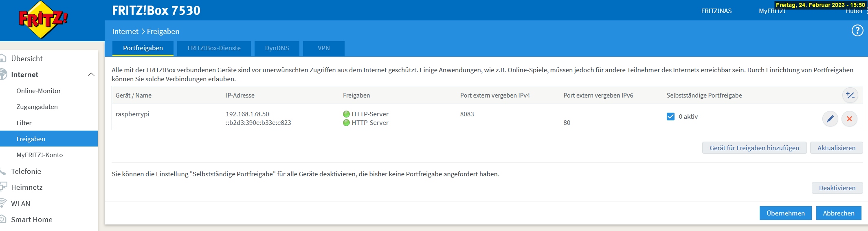Switch to the FRITZ!Box-Dienste tab
868x231 pixels.
pos(214,48)
